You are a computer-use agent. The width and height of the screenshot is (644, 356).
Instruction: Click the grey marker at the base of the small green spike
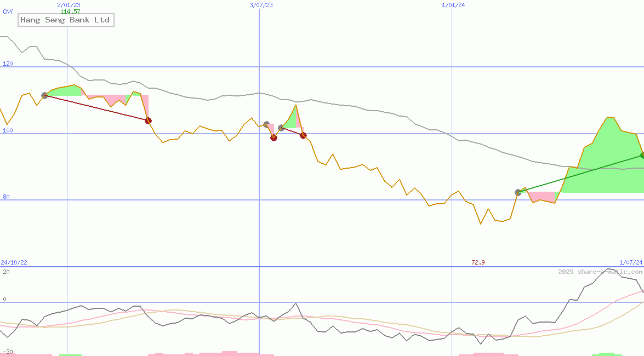281,128
